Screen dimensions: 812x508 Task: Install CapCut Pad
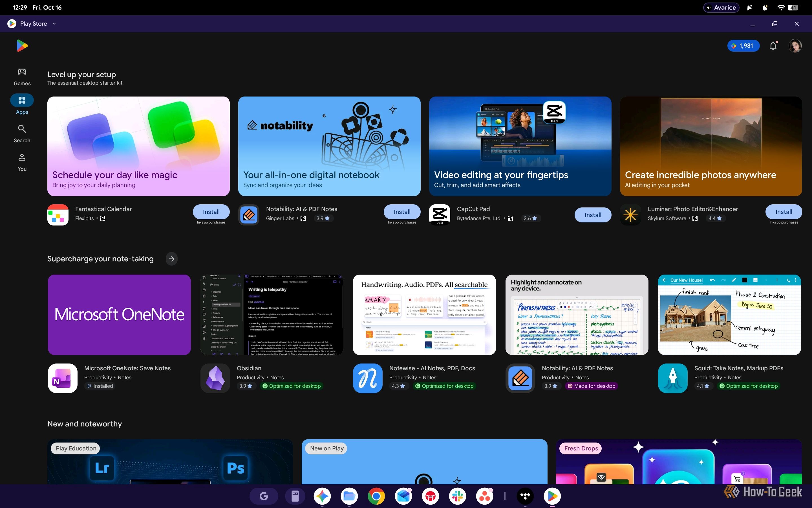pyautogui.click(x=593, y=215)
